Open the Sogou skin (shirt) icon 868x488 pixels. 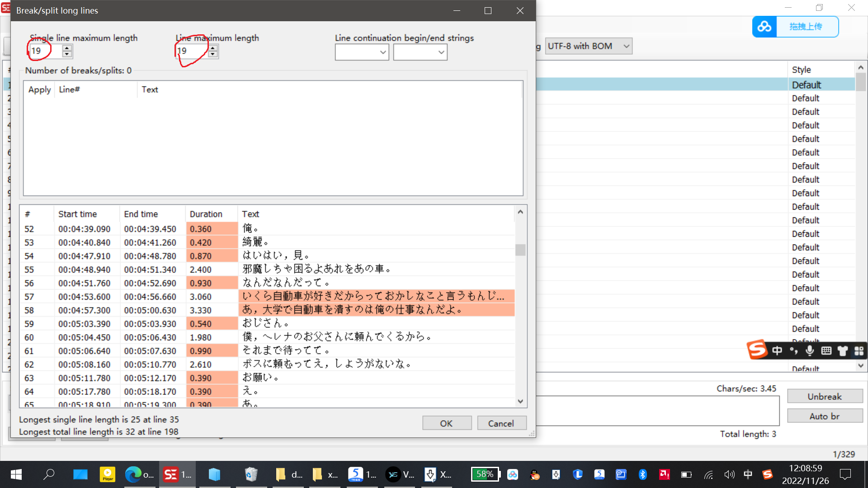pyautogui.click(x=842, y=351)
